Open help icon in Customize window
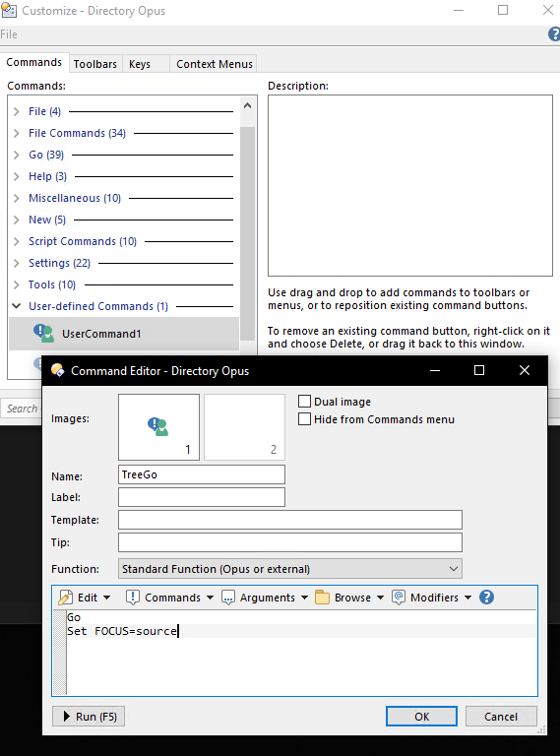The image size is (560, 756). pos(554,34)
